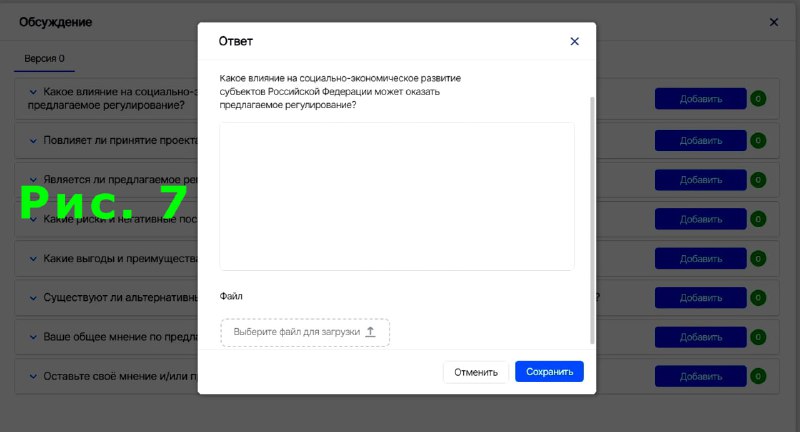Expand the 'Какие риски и негативные' chevron
This screenshot has width=800, height=432.
(x=33, y=219)
